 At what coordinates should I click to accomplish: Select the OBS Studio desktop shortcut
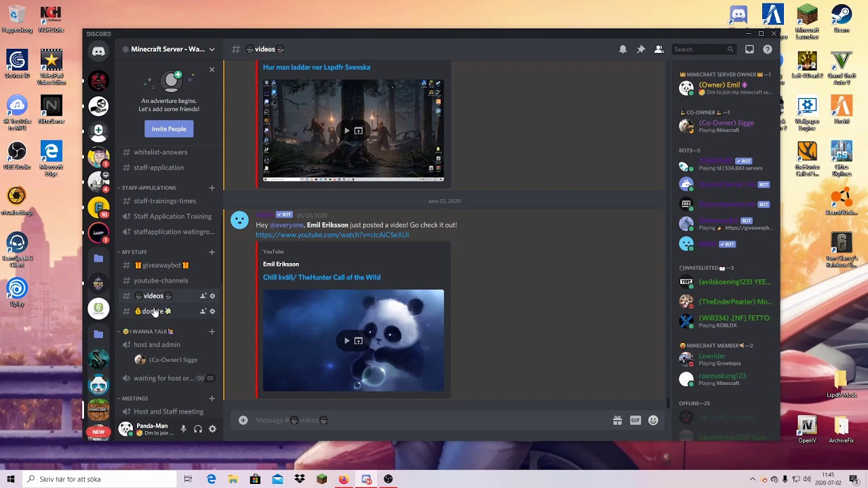click(x=17, y=156)
